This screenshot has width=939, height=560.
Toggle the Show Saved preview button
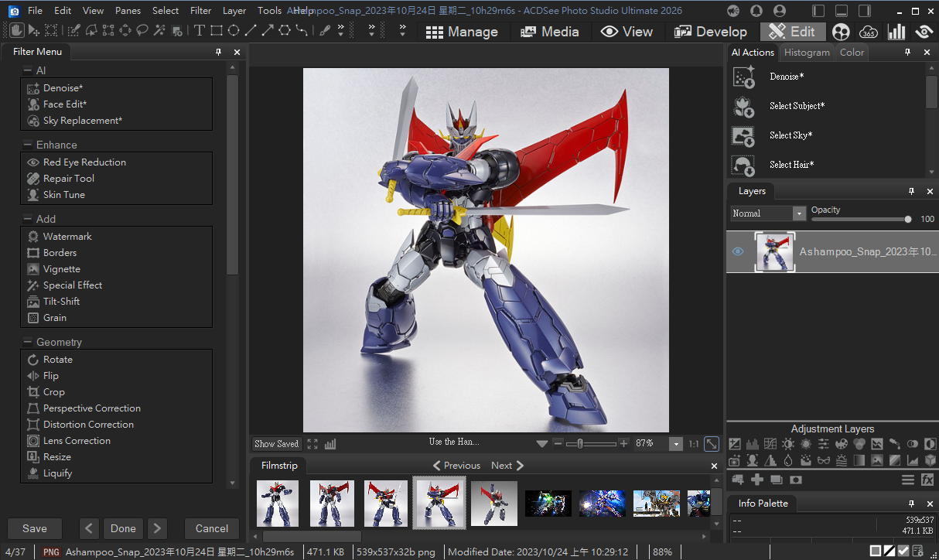(276, 444)
